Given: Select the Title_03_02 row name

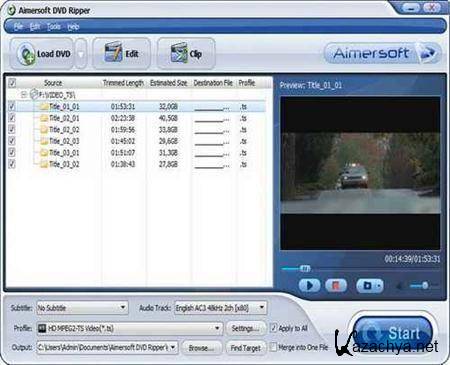Looking at the screenshot, I should click(x=64, y=164).
